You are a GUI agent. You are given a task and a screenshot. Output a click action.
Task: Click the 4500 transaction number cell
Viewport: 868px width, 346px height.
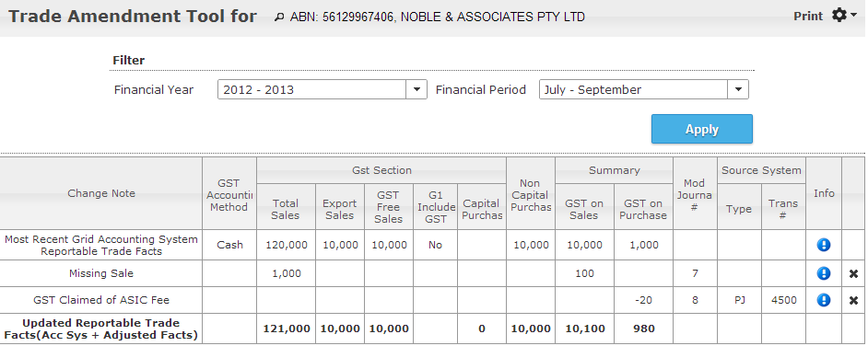(x=783, y=300)
